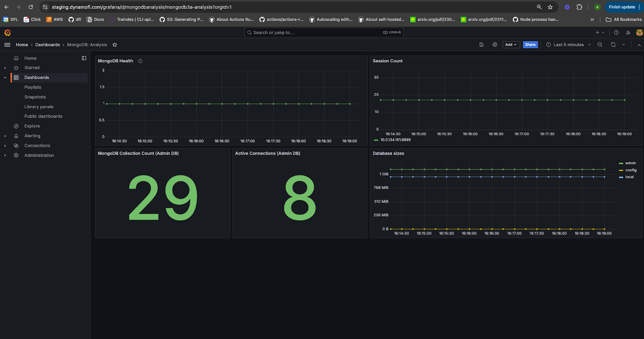Open the Last 5 minutes time picker
This screenshot has width=644, height=339.
click(568, 45)
